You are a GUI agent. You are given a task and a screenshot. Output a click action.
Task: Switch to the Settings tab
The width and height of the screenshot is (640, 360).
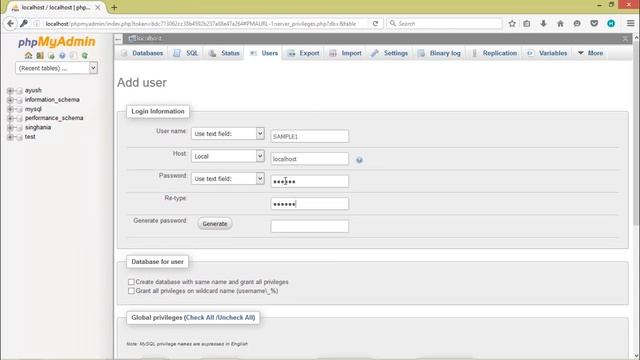389,53
